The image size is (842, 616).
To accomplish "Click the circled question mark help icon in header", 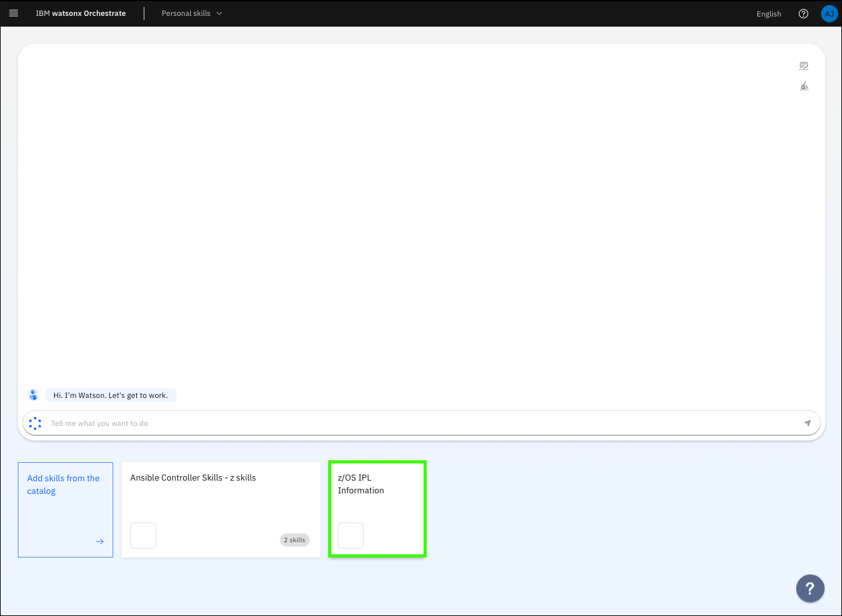I will (803, 14).
